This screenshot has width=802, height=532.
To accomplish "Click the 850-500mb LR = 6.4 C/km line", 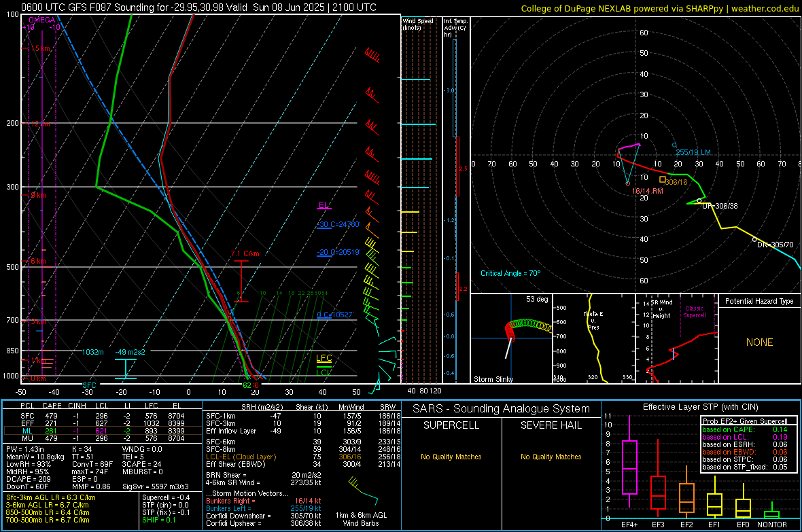I will coord(48,512).
